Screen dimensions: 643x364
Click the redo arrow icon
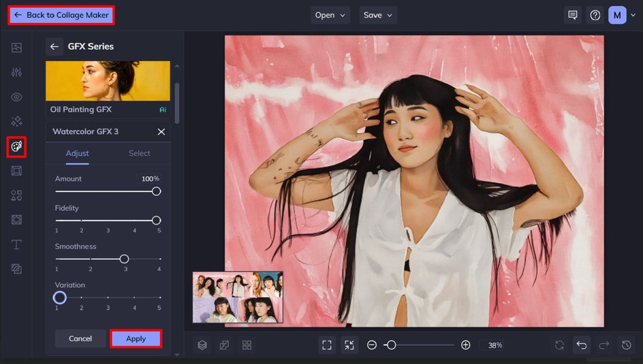603,345
